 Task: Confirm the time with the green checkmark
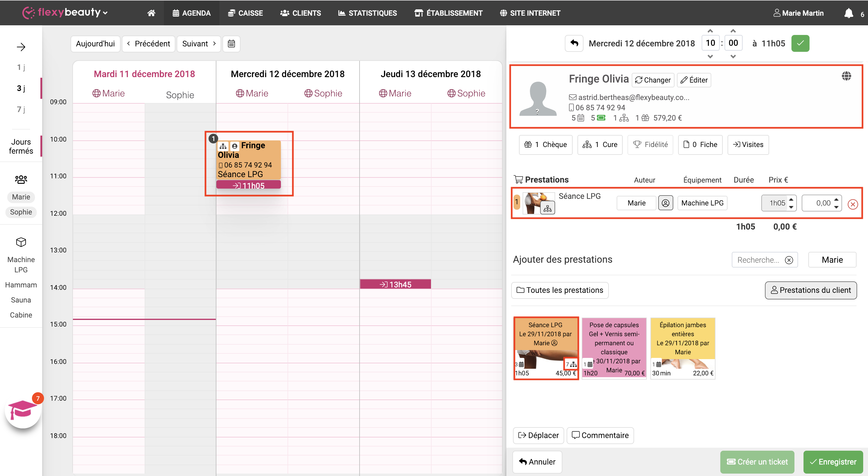pos(800,43)
